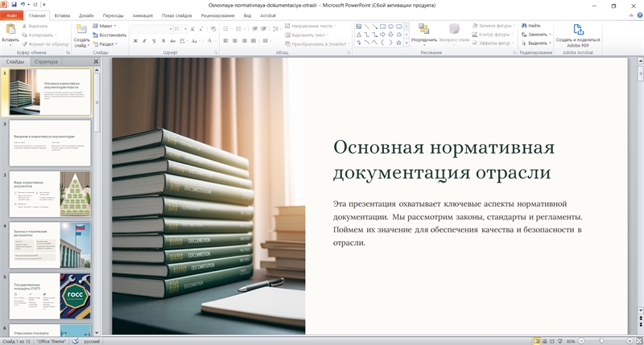This screenshot has height=345, width=644.
Task: Open the font color A button
Action: (211, 41)
